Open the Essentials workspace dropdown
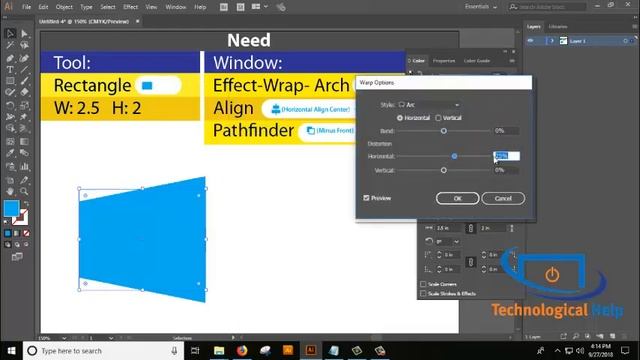640x360 pixels. (x=481, y=7)
